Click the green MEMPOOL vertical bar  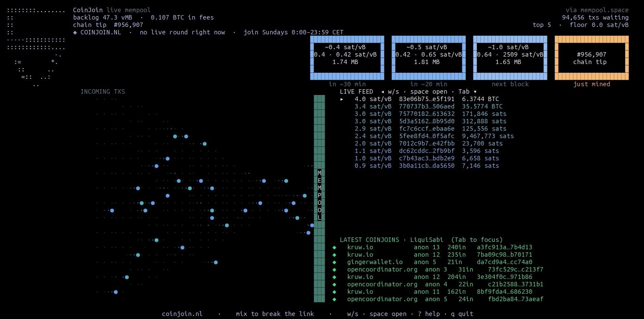(x=319, y=199)
